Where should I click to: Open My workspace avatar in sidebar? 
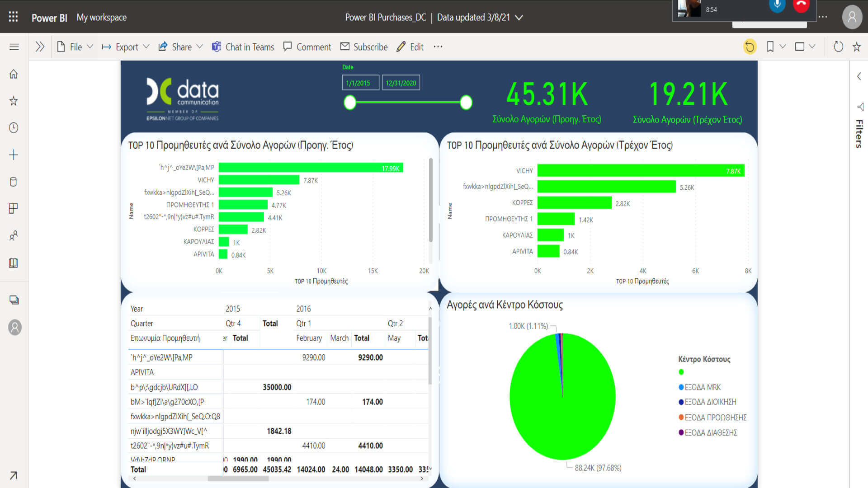[x=14, y=327]
